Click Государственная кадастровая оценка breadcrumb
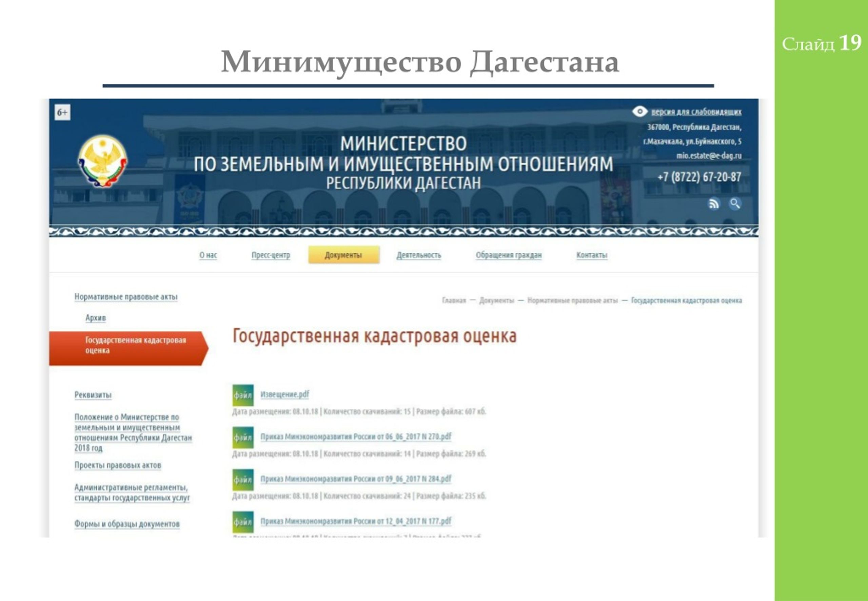Screen dimensions: 868x601 tap(687, 300)
